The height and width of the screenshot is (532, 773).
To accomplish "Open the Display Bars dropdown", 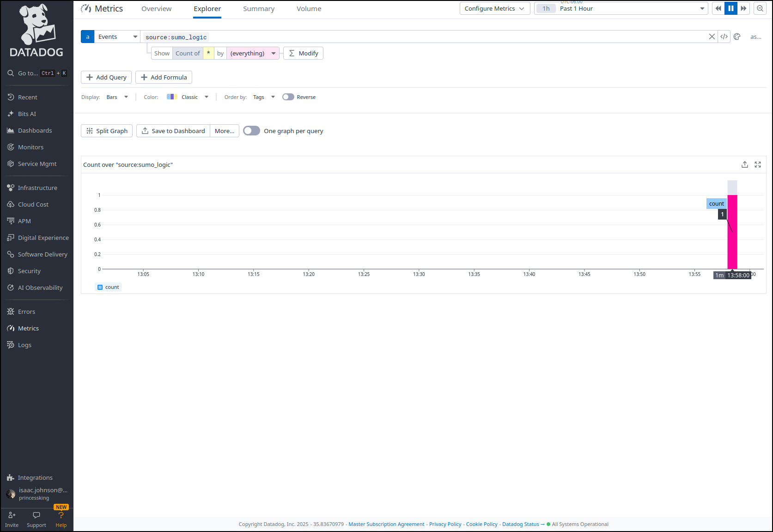I will tap(117, 97).
